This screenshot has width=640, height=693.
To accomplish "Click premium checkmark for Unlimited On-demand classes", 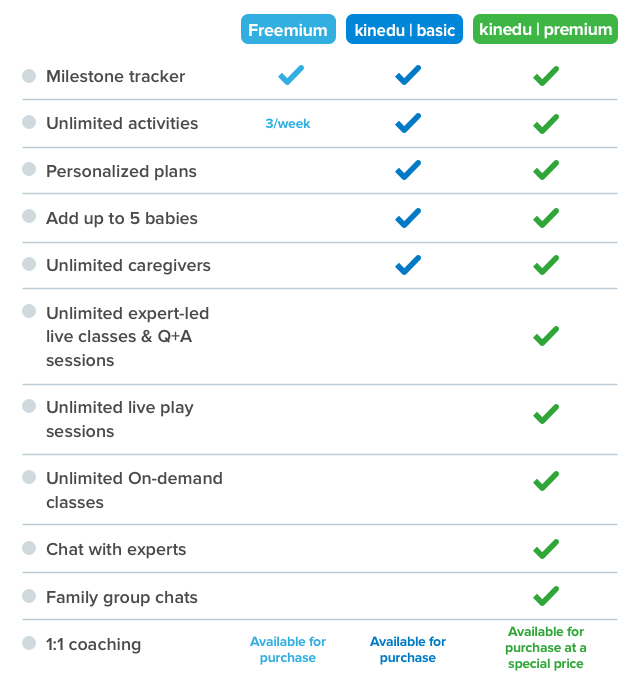I will 545,481.
